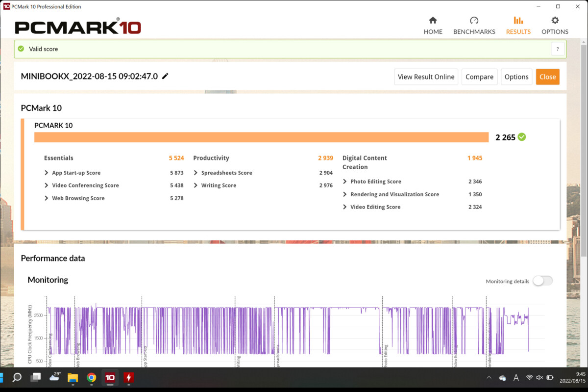Viewport: 588px width, 392px height.
Task: Open the Compare button
Action: pyautogui.click(x=480, y=77)
